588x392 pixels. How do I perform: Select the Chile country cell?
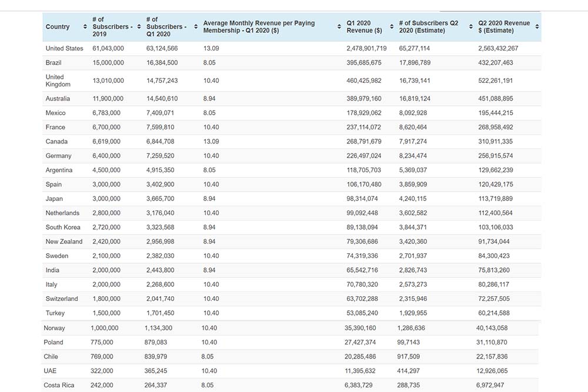[x=51, y=356]
